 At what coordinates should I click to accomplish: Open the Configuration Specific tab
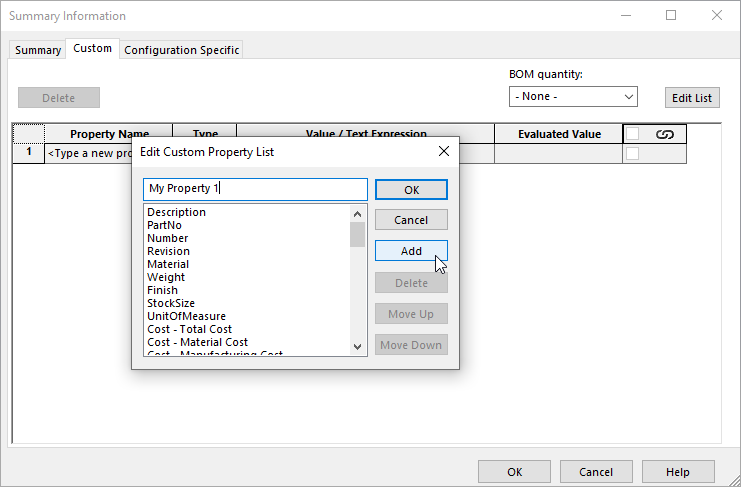point(181,50)
